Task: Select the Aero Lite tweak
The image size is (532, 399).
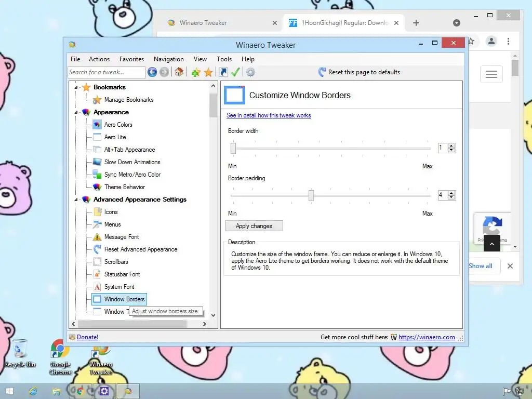Action: [115, 137]
